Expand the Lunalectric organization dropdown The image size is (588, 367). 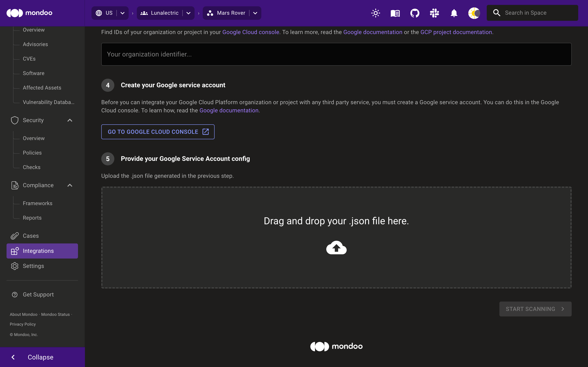[x=189, y=13]
